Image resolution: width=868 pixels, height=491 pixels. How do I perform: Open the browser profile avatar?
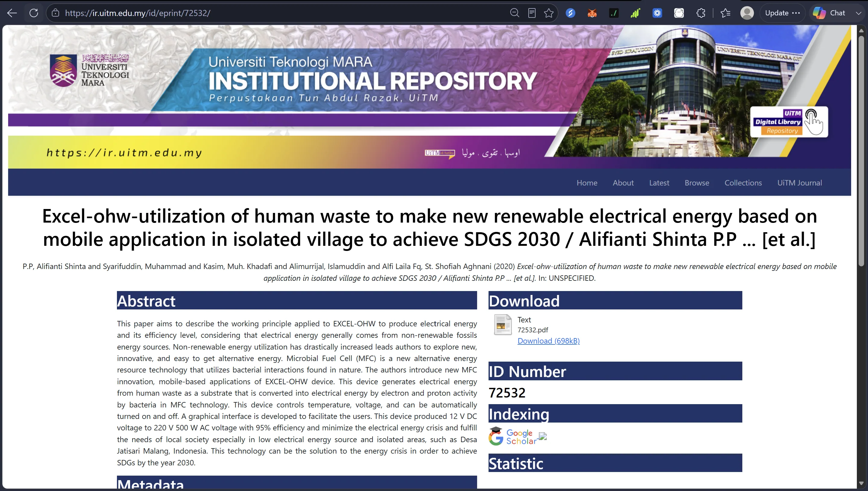click(747, 13)
